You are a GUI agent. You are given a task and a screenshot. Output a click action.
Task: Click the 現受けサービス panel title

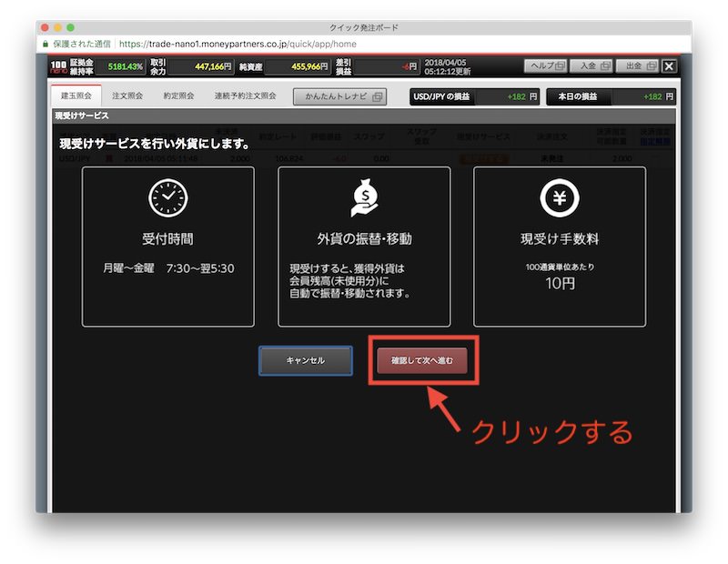tap(82, 116)
